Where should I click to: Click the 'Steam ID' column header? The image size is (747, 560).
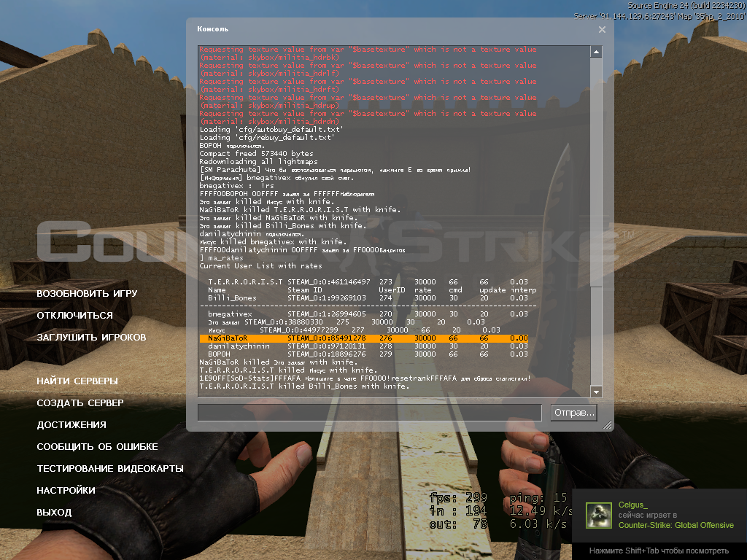pos(305,290)
